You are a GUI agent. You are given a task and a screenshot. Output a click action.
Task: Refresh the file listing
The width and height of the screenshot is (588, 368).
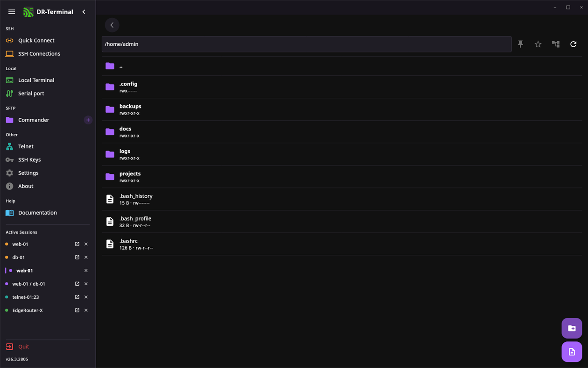tap(574, 44)
